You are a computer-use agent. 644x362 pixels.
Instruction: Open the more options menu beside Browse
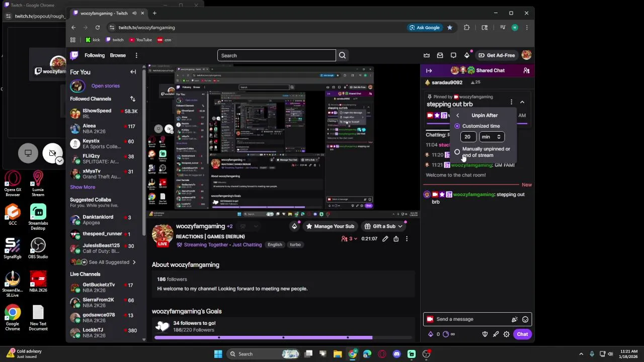coord(136,55)
